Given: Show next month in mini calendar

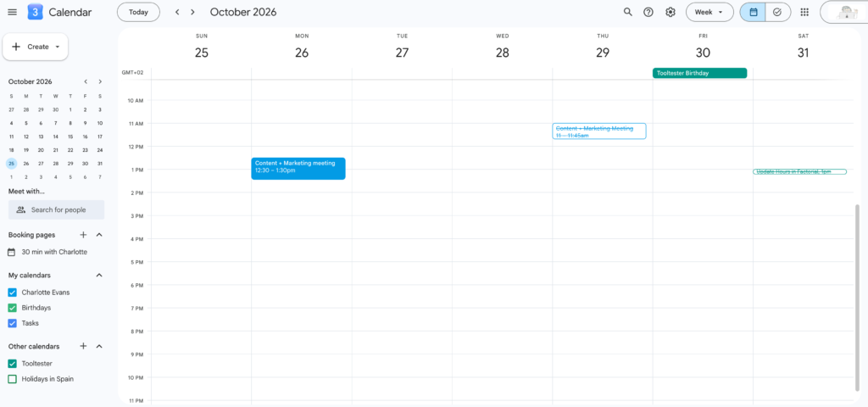Looking at the screenshot, I should 100,81.
